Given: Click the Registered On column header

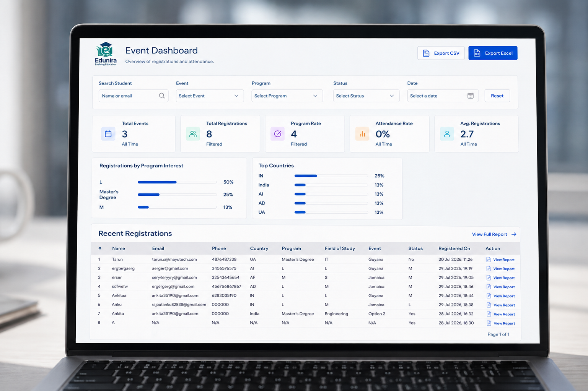Looking at the screenshot, I should pos(454,248).
